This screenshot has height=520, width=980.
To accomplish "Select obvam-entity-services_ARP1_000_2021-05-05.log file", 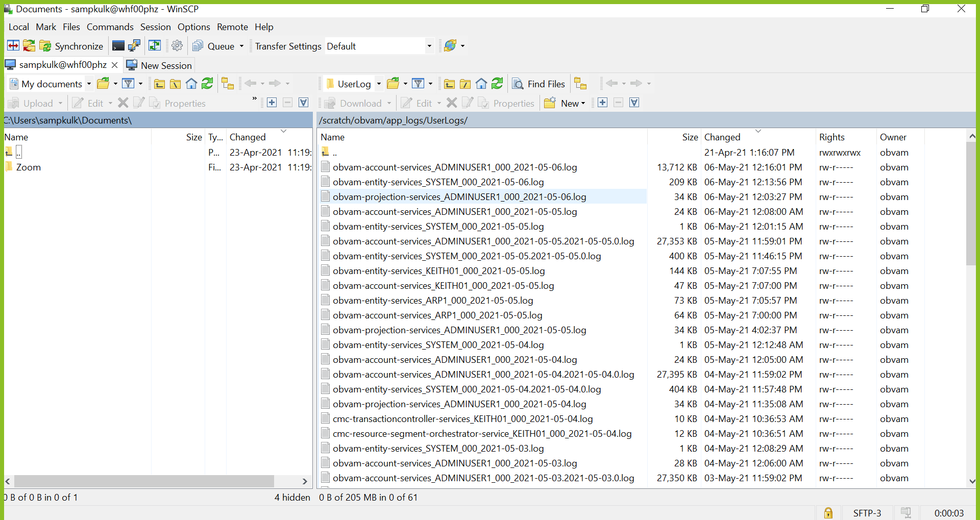I will (433, 301).
